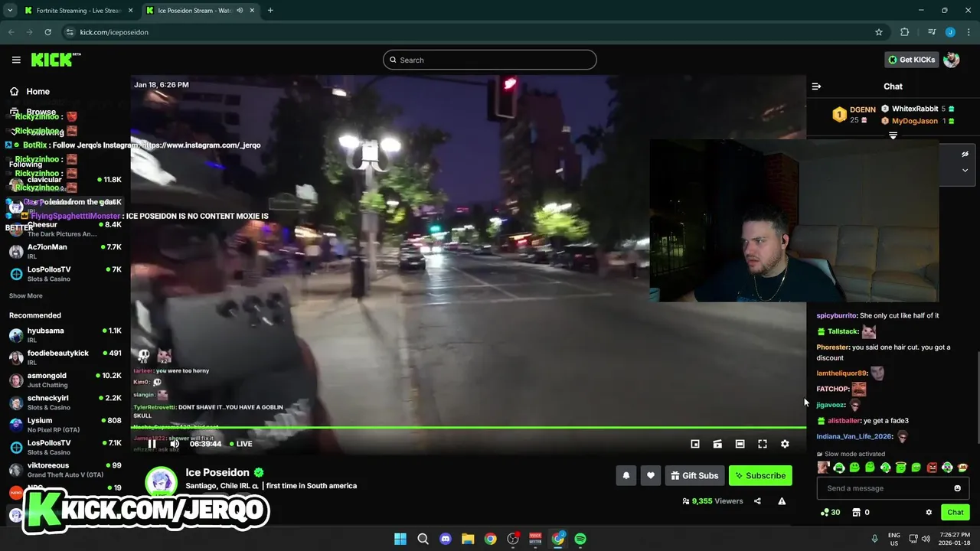980x551 pixels.
Task: Open File Explorer from the taskbar
Action: tap(468, 539)
